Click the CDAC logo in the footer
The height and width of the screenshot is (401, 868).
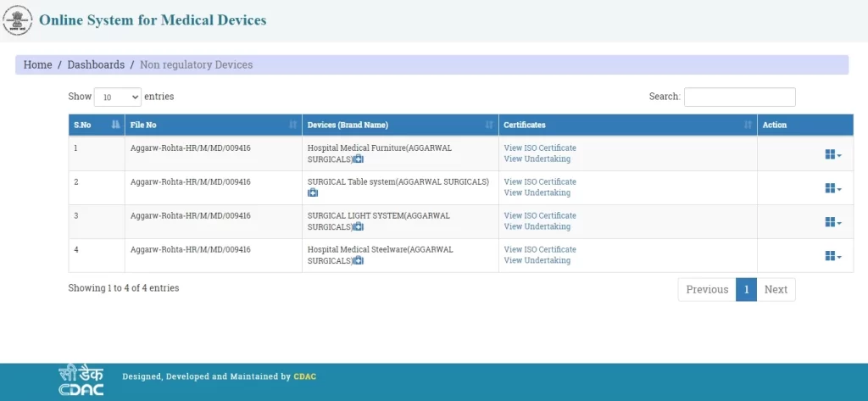pos(81,381)
